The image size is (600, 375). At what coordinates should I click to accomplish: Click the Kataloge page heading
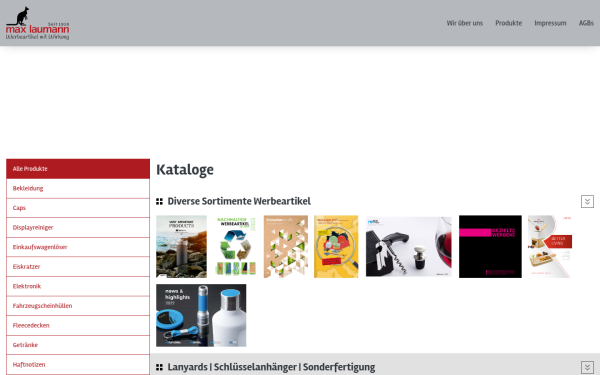185,170
